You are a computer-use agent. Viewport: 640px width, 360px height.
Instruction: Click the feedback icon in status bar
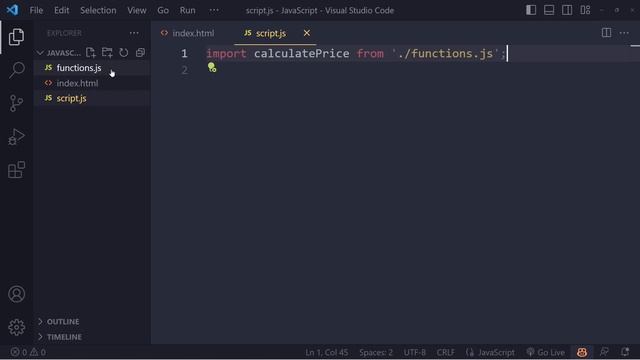pos(604,352)
